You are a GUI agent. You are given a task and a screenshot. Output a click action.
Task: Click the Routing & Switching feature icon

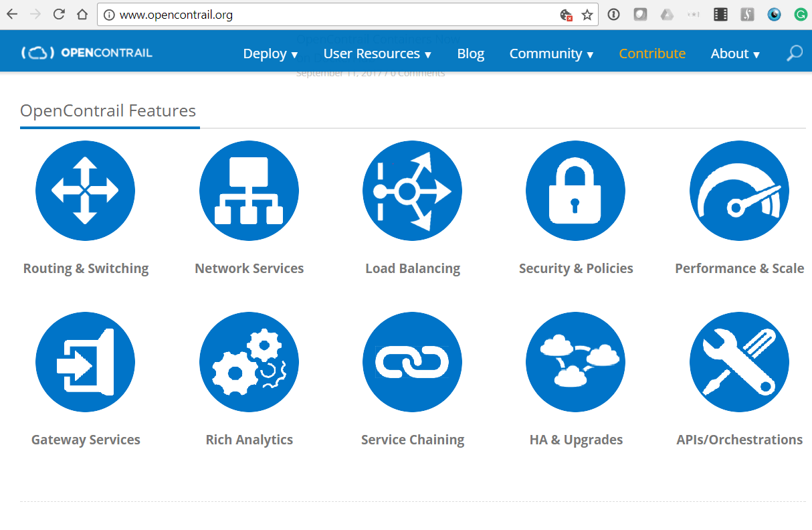point(85,190)
